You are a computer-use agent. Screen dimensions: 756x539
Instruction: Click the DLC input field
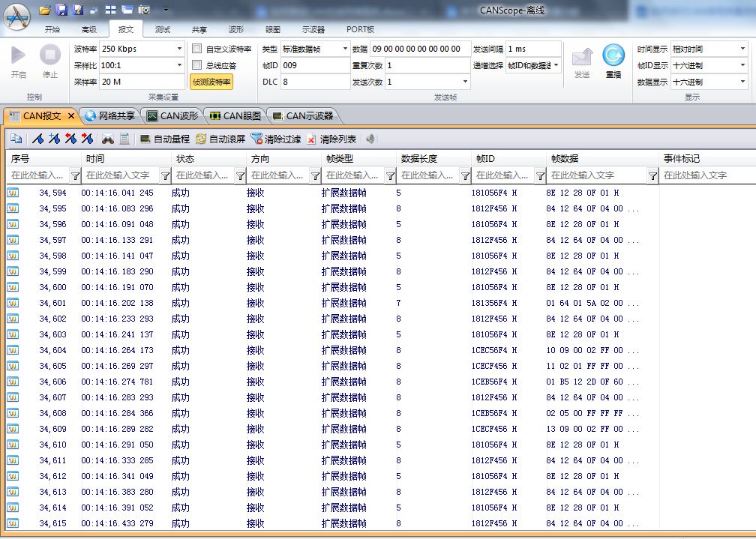pos(315,82)
